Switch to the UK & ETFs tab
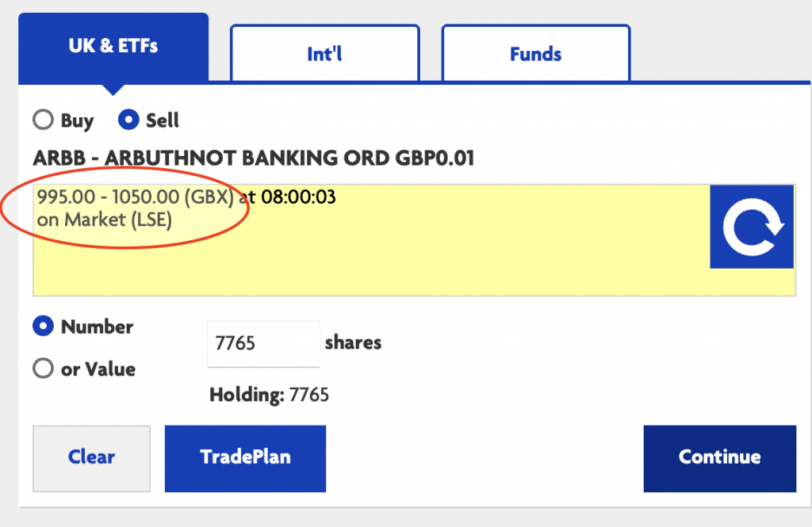The height and width of the screenshot is (527, 812). (113, 46)
